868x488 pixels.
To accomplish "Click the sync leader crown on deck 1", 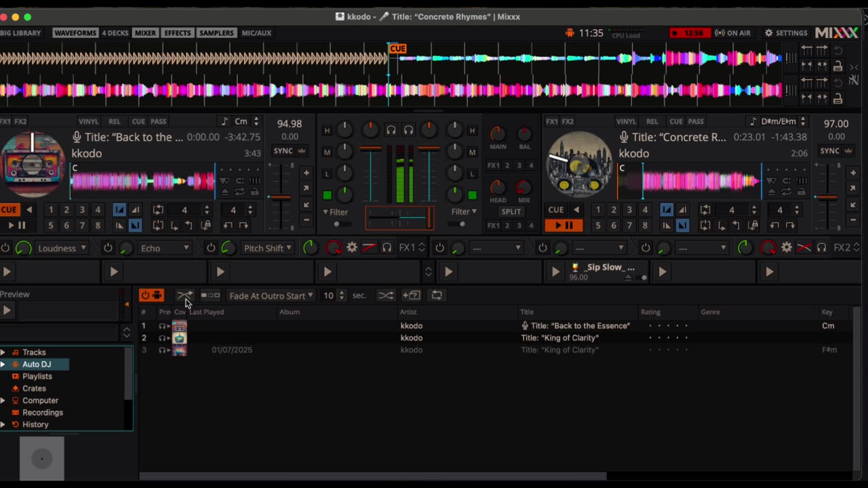I will (302, 151).
